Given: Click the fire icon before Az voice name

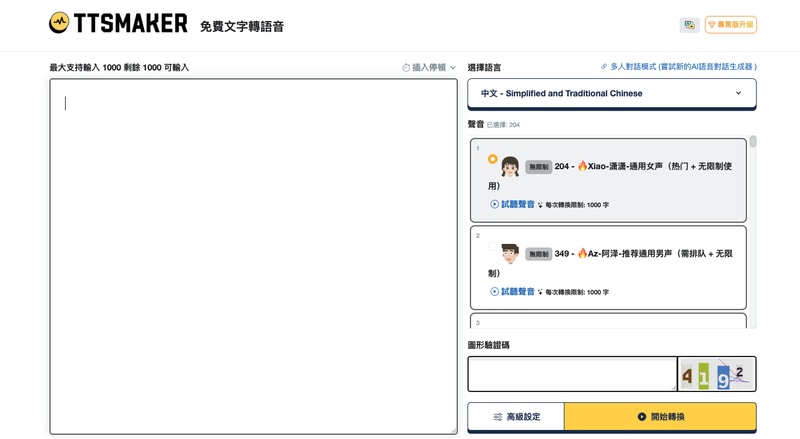Looking at the screenshot, I should (582, 253).
